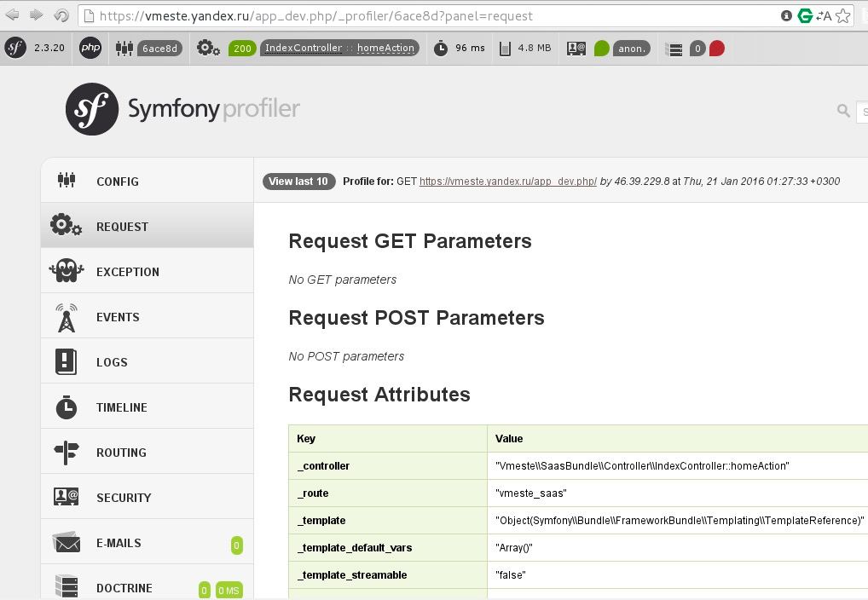The image size is (868, 600).
Task: Click the No GET parameters text
Action: click(342, 280)
